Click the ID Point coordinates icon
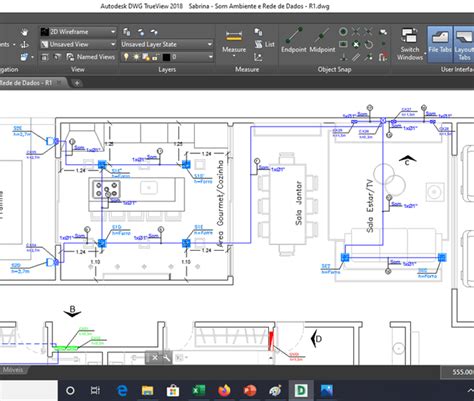The image size is (474, 401). coord(258,57)
